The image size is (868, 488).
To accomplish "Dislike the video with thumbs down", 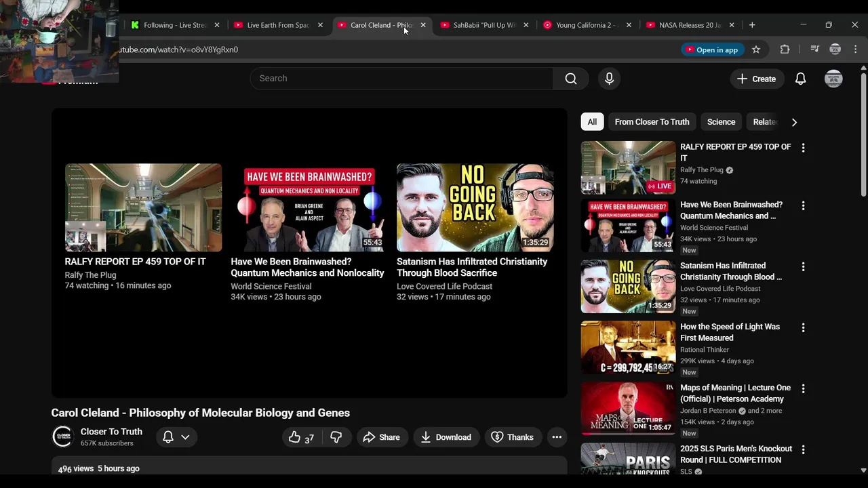I will (x=336, y=437).
